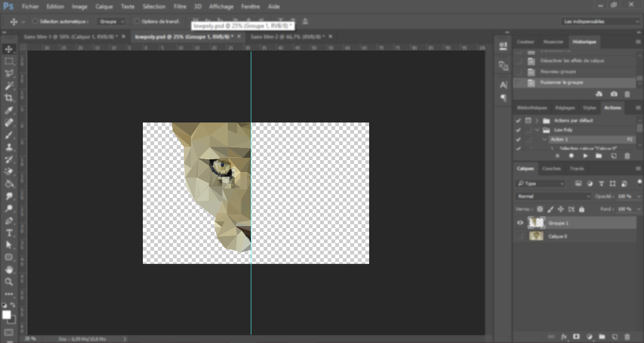Select the Eyedropper tool
This screenshot has width=644, height=343.
tap(9, 110)
